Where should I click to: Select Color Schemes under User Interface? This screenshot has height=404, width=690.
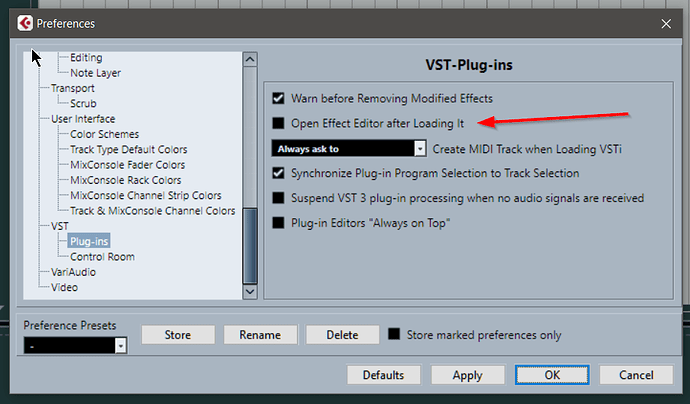[104, 134]
